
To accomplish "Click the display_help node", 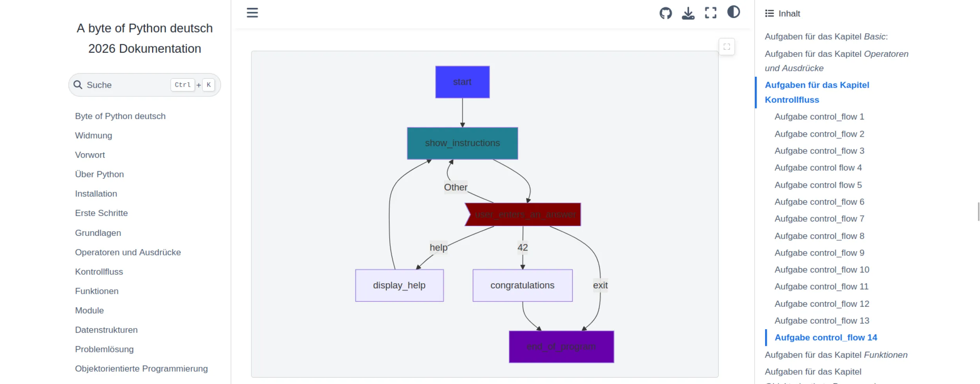I will click(x=399, y=285).
